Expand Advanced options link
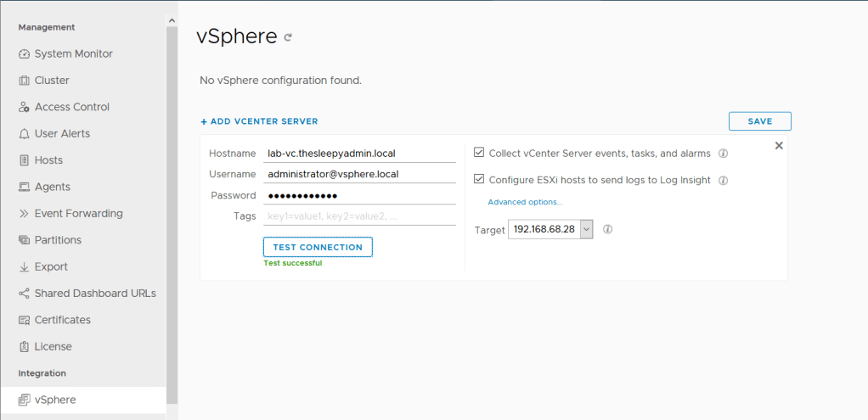 [x=525, y=202]
